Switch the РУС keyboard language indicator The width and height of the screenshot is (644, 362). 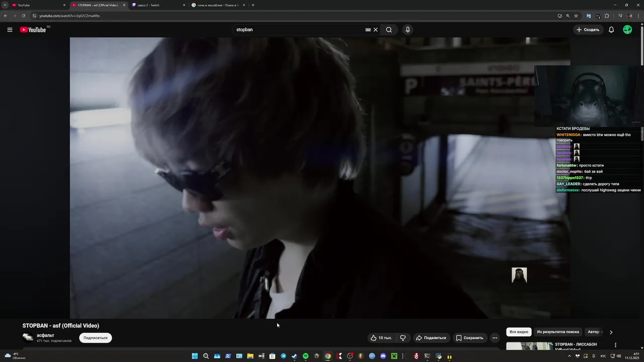point(603,356)
